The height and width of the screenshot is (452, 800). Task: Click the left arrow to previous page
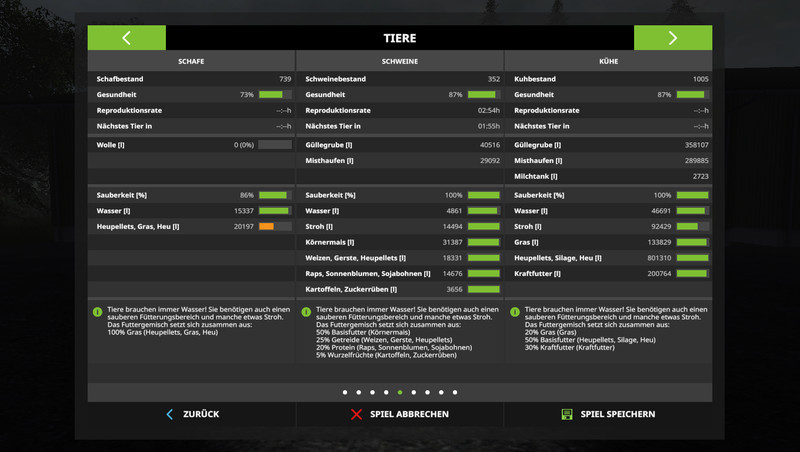(127, 38)
